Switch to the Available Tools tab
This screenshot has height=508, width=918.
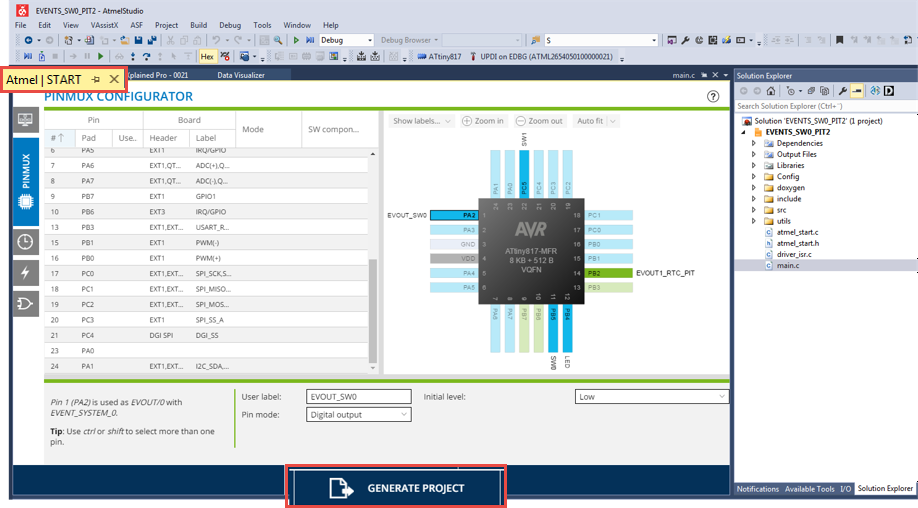point(810,489)
